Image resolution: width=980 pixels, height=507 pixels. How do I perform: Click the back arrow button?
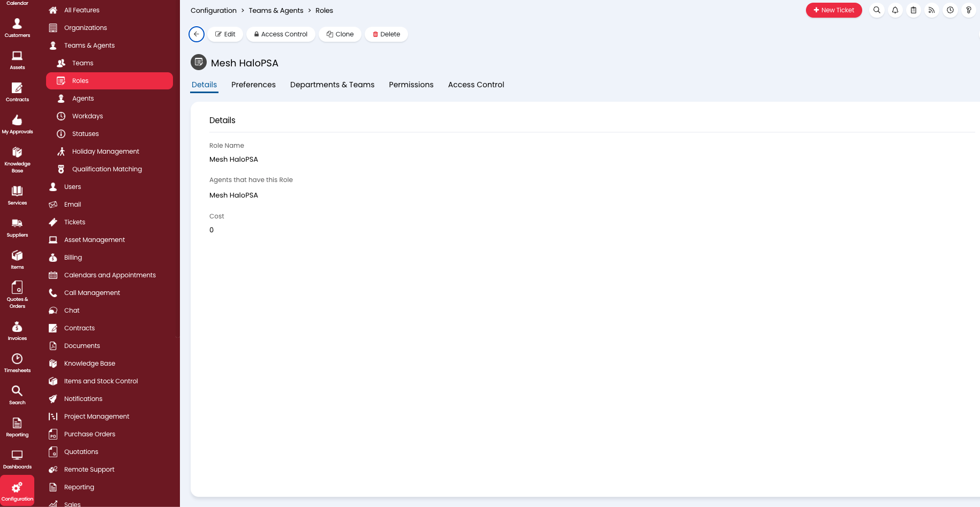coord(197,34)
